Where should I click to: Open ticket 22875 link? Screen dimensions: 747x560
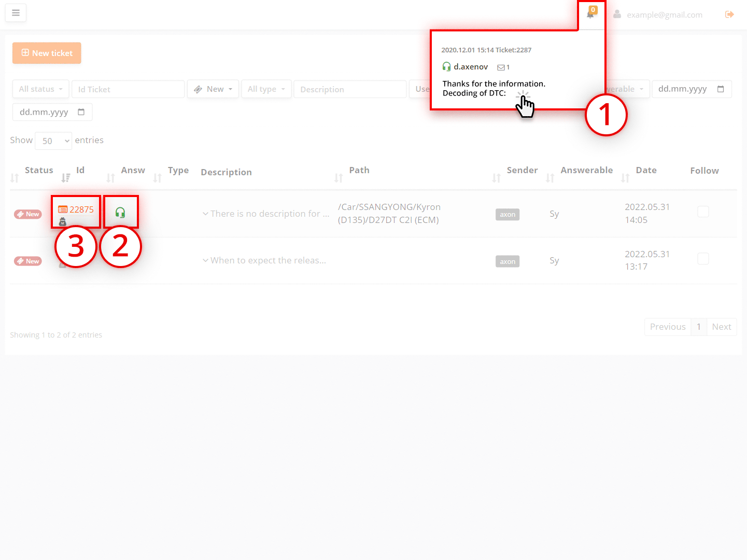pos(81,209)
